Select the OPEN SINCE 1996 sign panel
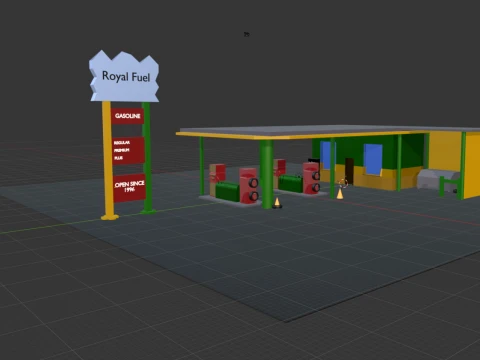This screenshot has height=360, width=480. pos(129,188)
